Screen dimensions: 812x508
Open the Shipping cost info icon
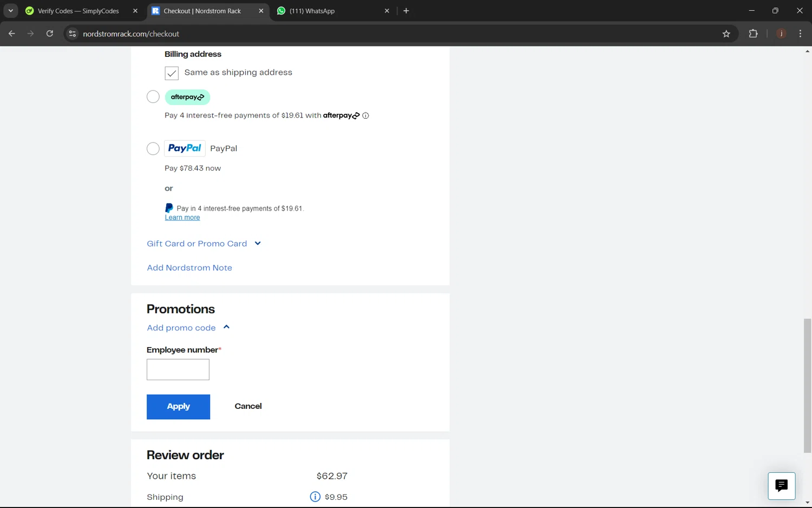(315, 497)
